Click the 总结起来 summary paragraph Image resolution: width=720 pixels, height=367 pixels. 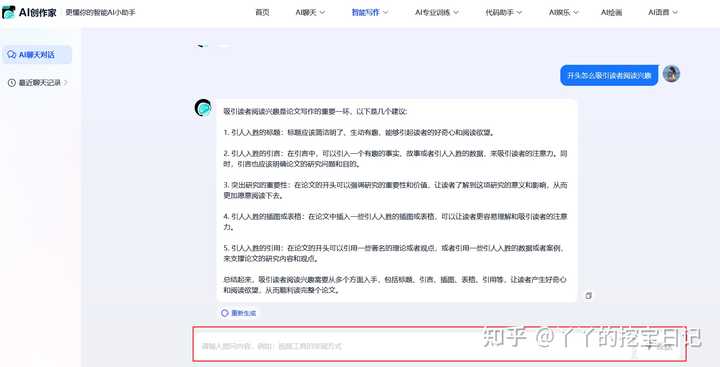pyautogui.click(x=395, y=285)
